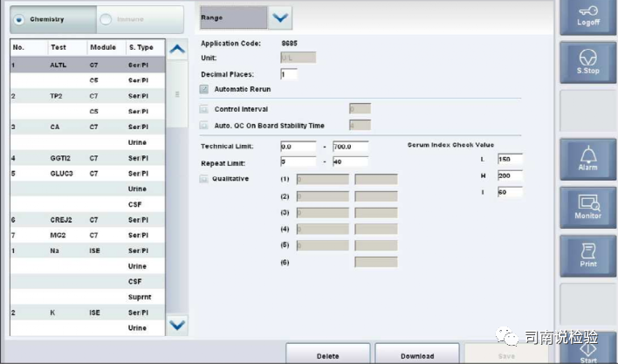
Task: Select the TP2 test row
Action: pyautogui.click(x=87, y=96)
